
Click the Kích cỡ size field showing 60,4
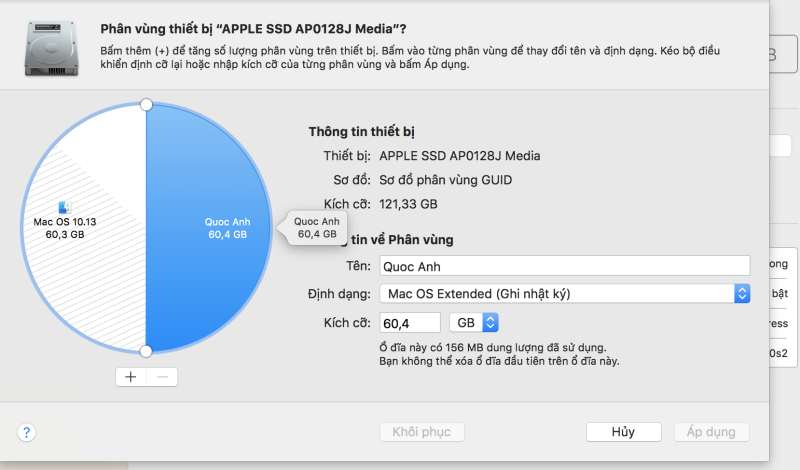[x=410, y=322]
